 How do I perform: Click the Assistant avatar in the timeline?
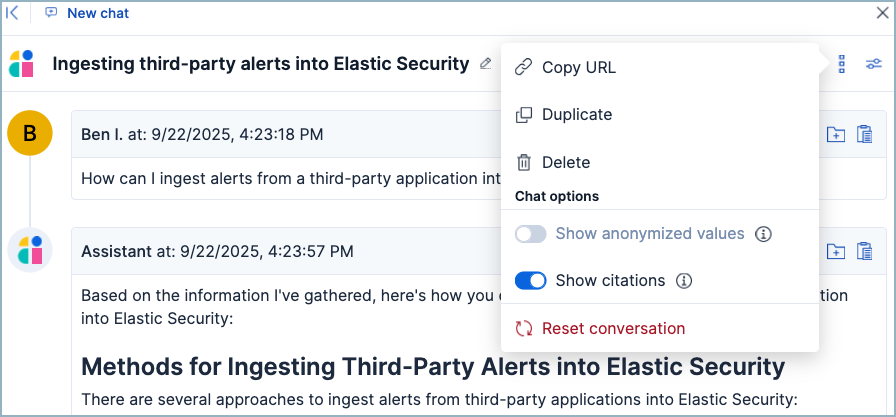coord(30,250)
